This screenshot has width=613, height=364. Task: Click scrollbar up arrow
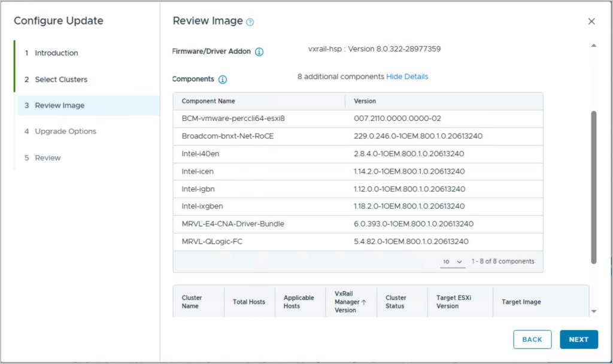tap(594, 46)
